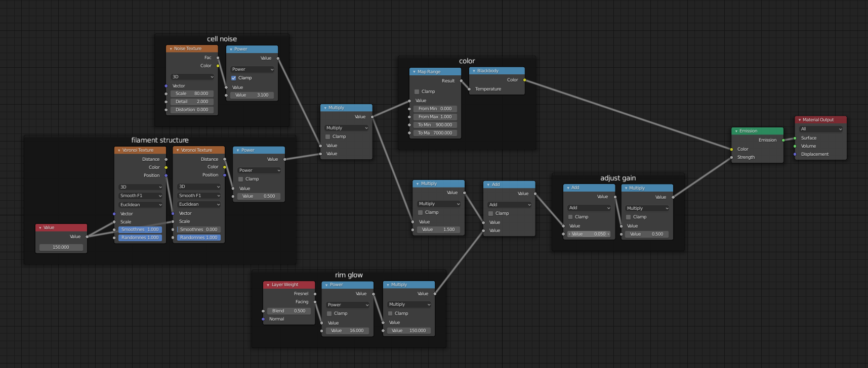The width and height of the screenshot is (868, 368).
Task: Open operation dropdown on Add node valued 0.050
Action: coord(589,208)
